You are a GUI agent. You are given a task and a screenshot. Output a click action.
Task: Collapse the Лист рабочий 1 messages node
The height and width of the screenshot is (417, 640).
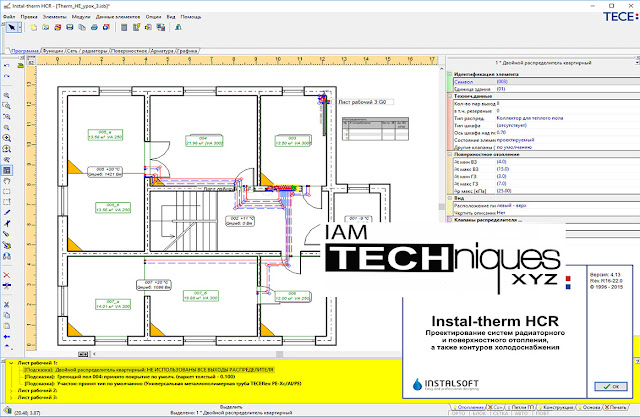click(11, 363)
